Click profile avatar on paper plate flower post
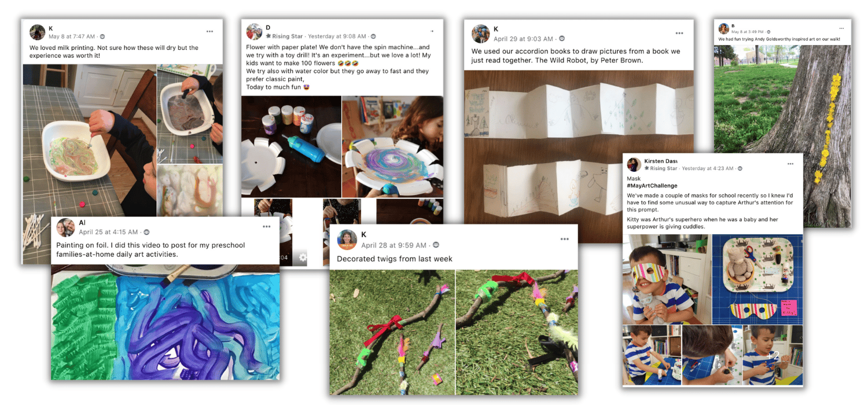The width and height of the screenshot is (868, 405). pos(255,32)
